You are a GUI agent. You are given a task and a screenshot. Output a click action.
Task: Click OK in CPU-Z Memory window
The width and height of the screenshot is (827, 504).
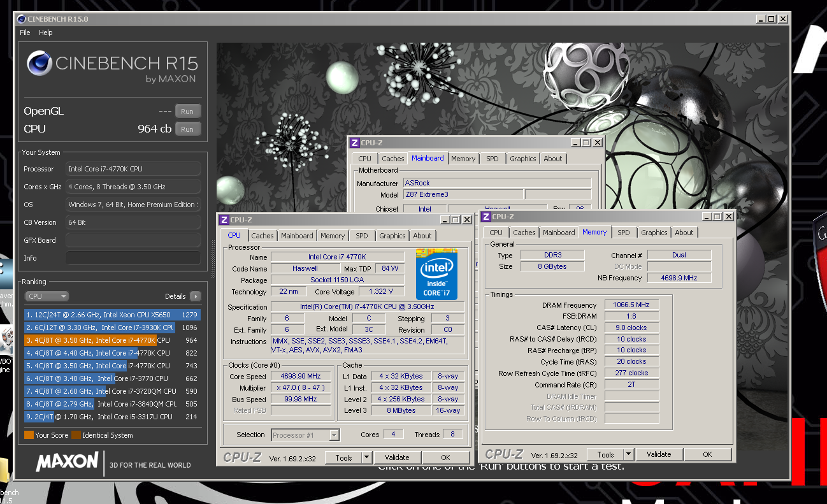(x=707, y=454)
